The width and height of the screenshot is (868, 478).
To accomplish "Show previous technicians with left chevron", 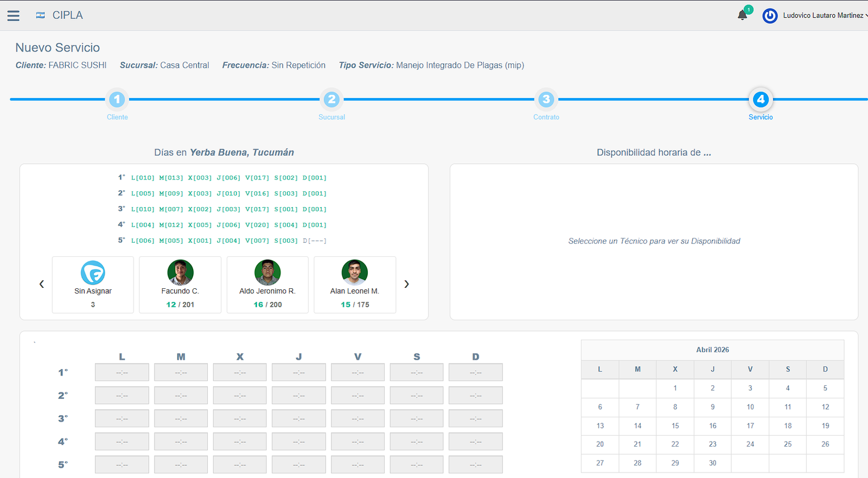I will (x=42, y=284).
